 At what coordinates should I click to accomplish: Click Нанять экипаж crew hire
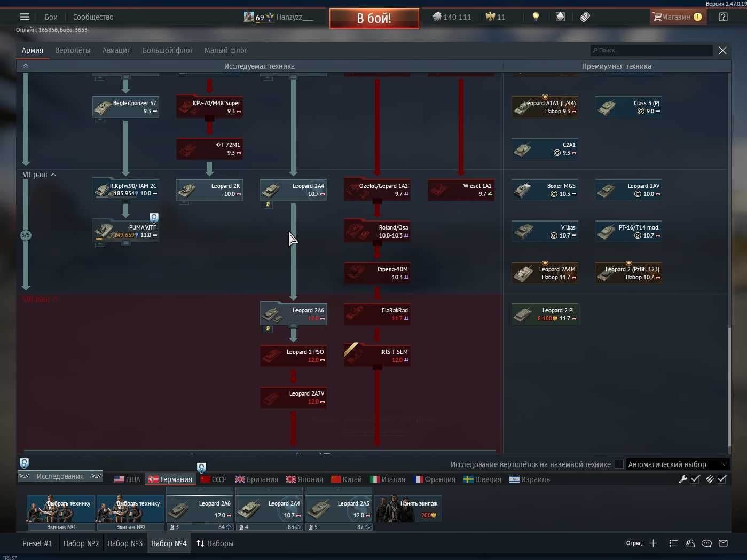(x=408, y=509)
